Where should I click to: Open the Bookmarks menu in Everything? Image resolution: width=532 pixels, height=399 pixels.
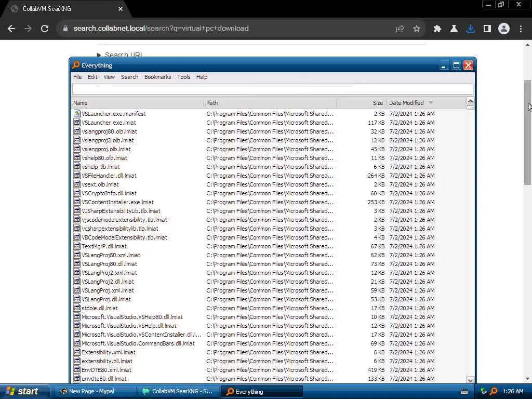click(158, 77)
